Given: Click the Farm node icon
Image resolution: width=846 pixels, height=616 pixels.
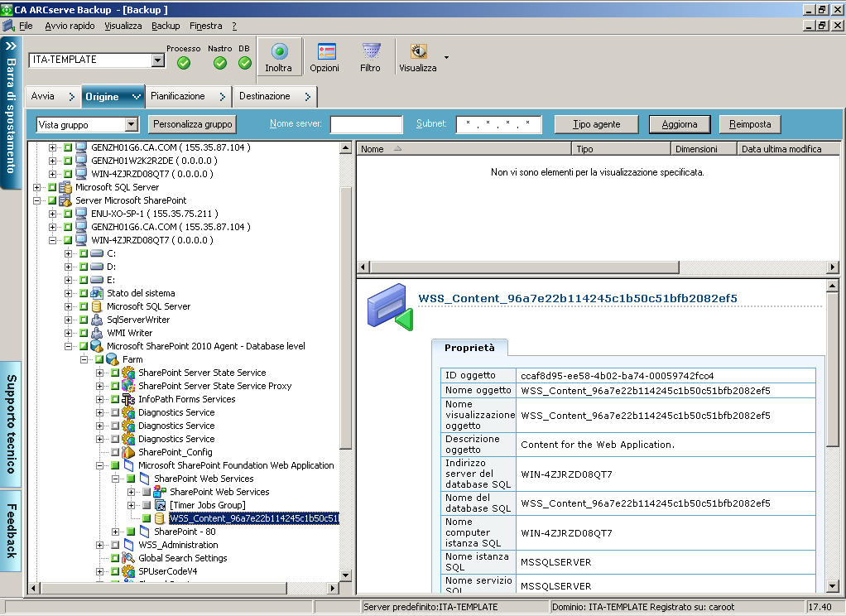Looking at the screenshot, I should coord(113,359).
